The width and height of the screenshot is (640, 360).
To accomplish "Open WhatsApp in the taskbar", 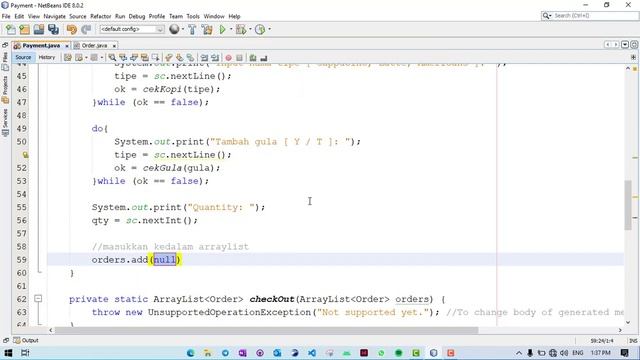I will pyautogui.click(x=381, y=353).
